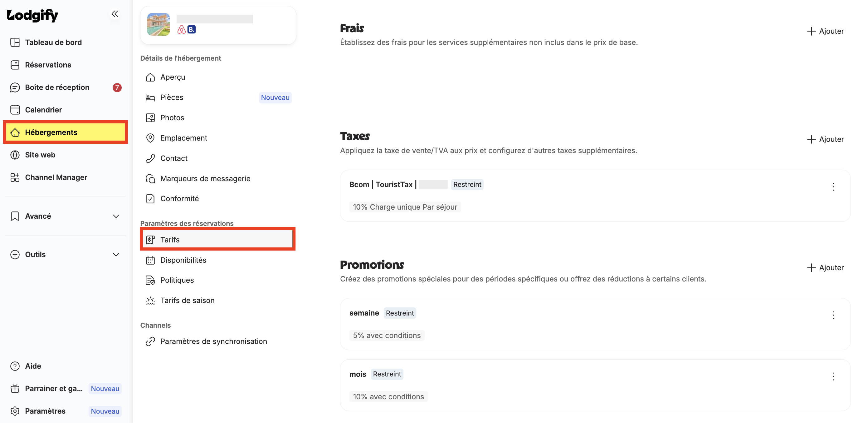Viewport: 868px width, 423px height.
Task: Open Channel Manager grid icon
Action: pyautogui.click(x=15, y=177)
